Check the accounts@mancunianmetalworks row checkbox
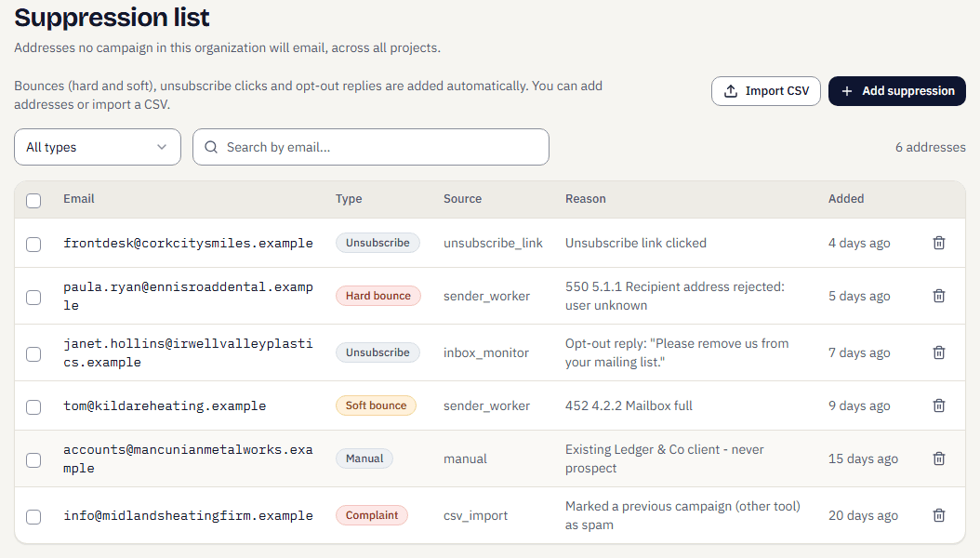This screenshot has height=558, width=980. pyautogui.click(x=33, y=460)
